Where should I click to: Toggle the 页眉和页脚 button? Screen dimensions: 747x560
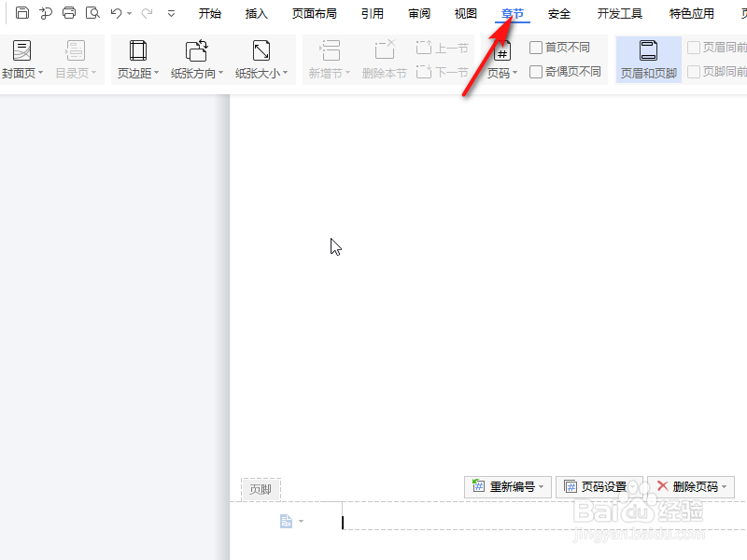pos(649,60)
